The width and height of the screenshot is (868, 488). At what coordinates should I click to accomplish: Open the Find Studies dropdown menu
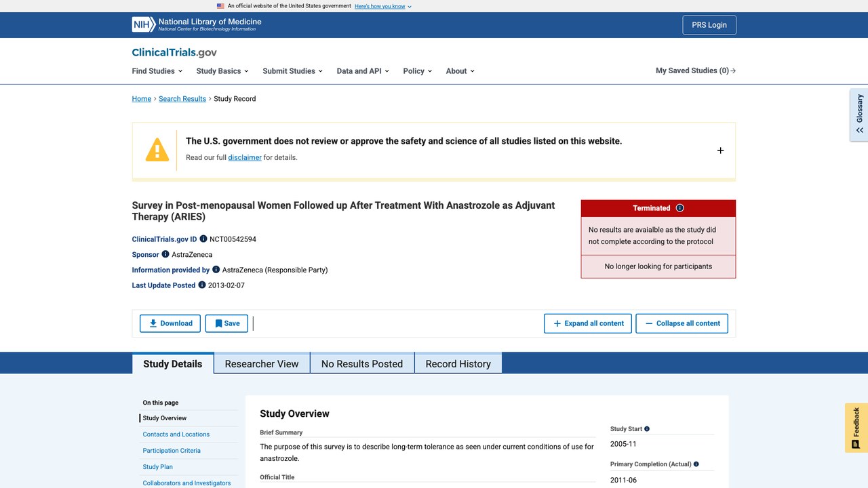157,71
